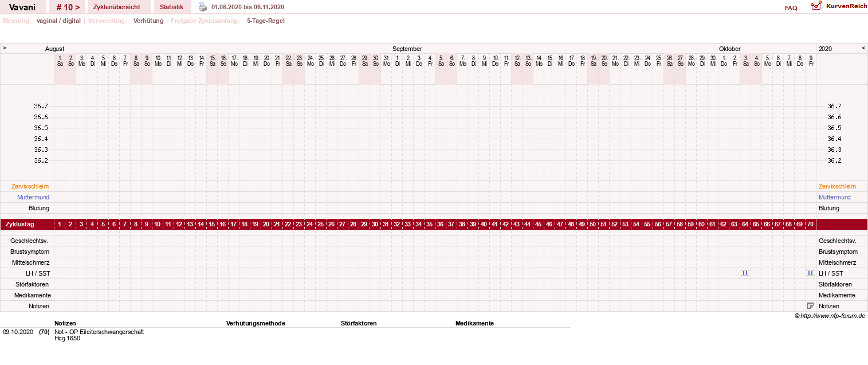
Task: Click the '5-Tage-Regel' value
Action: [x=266, y=21]
